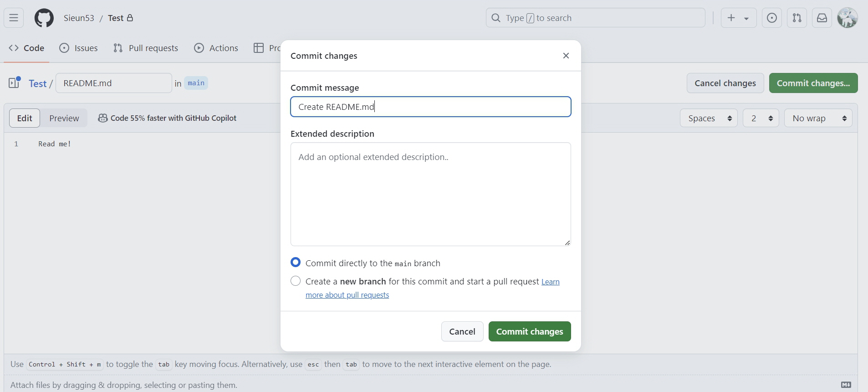The image size is (868, 392).
Task: Go to the Actions tab
Action: click(x=216, y=48)
